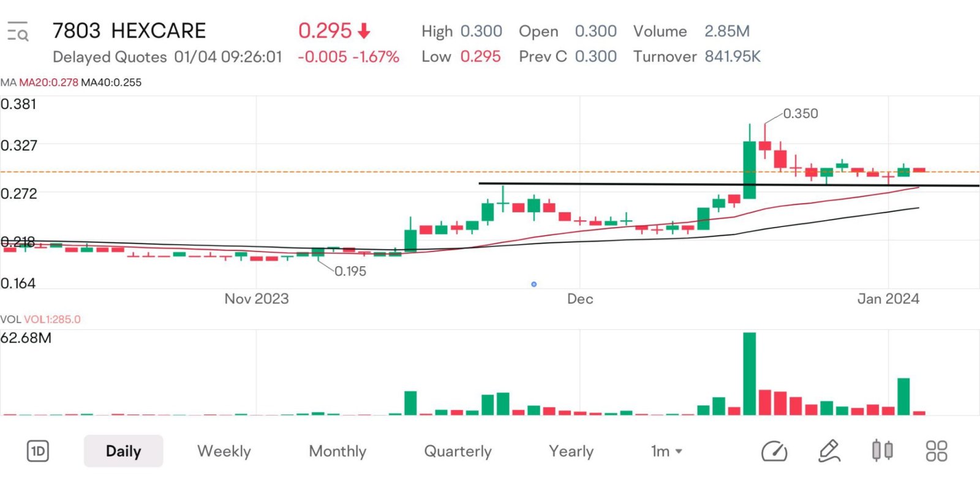The height and width of the screenshot is (478, 980).
Task: Click the -0.005 -1.67% change text
Action: pos(349,57)
